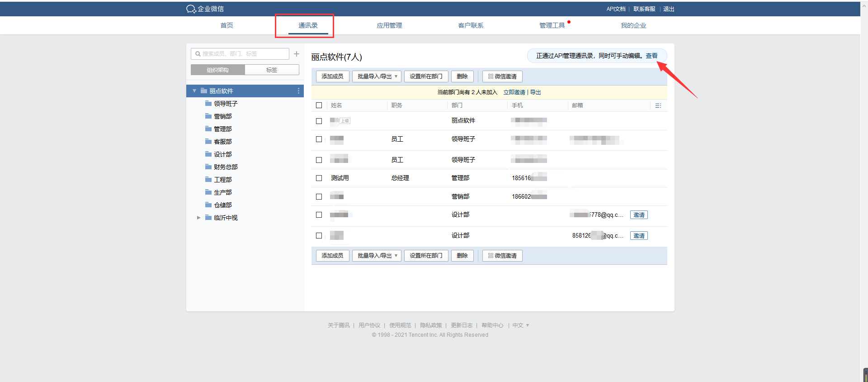Open 更新日志 footer link
Screen dimensions: 868x382
(462, 325)
